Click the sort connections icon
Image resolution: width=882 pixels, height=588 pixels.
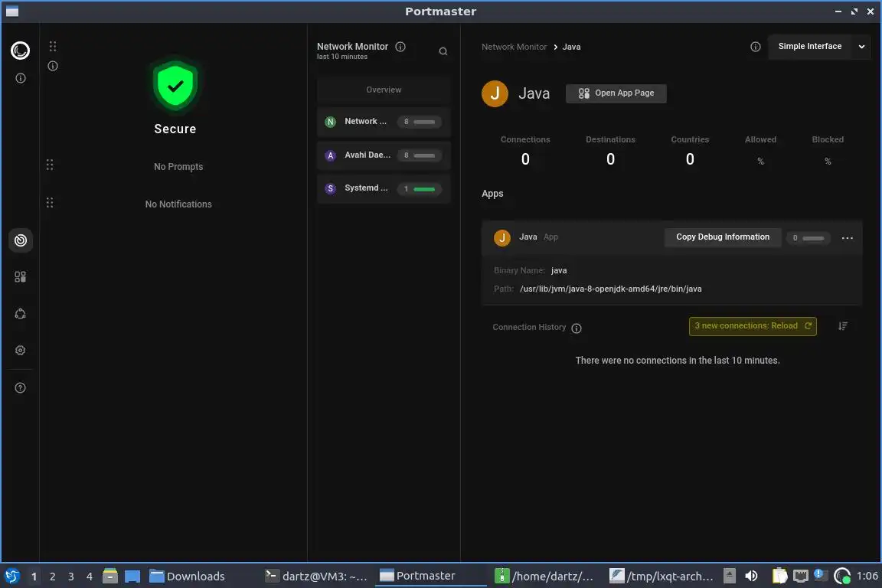843,326
